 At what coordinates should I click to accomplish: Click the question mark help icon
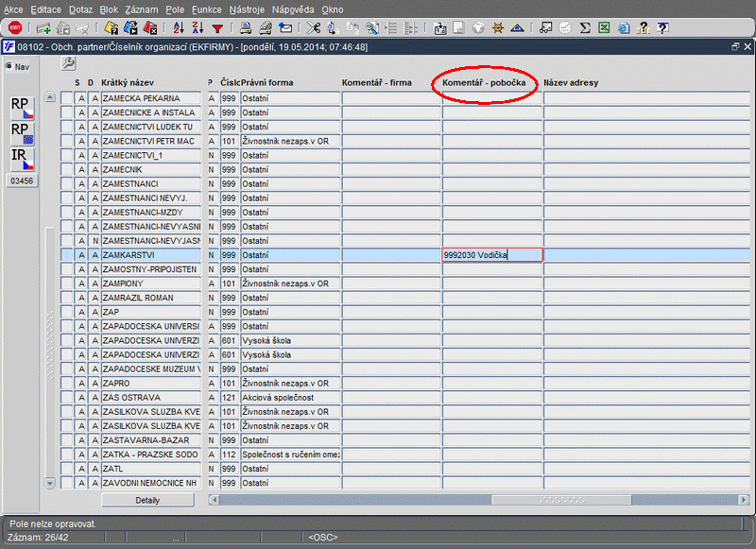click(644, 28)
